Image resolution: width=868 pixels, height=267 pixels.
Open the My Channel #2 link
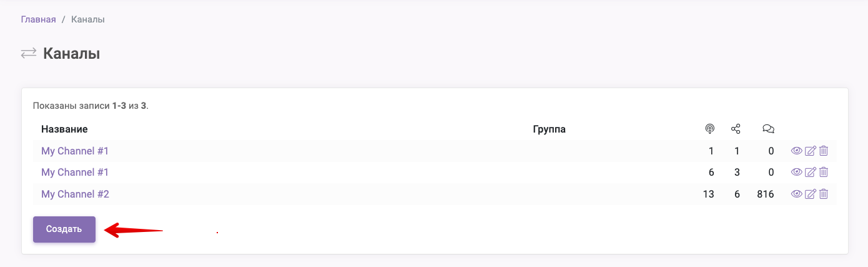click(75, 194)
